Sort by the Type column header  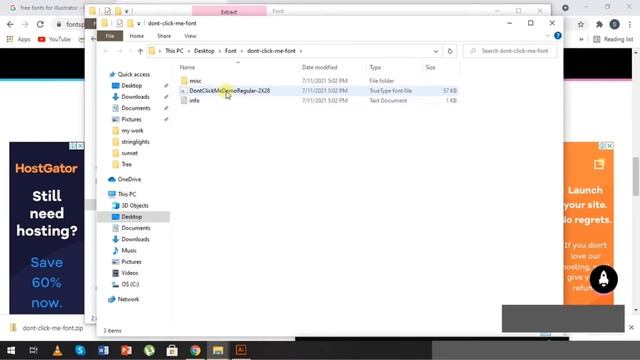[375, 67]
